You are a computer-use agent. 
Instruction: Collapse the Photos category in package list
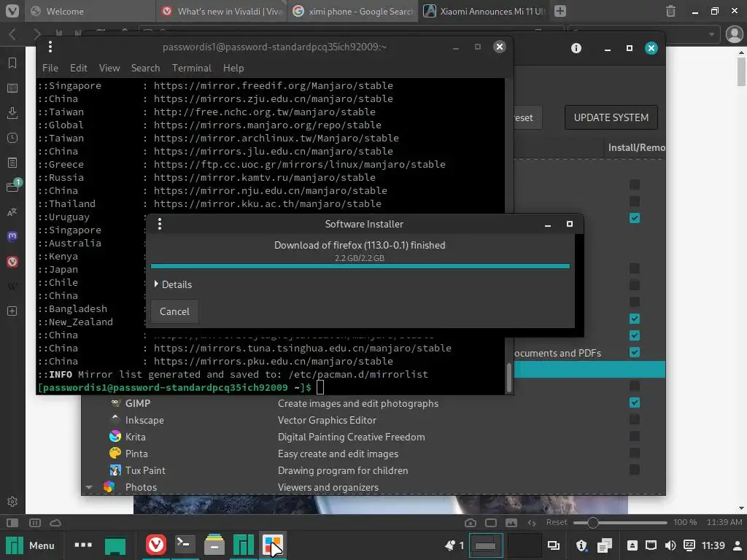89,487
